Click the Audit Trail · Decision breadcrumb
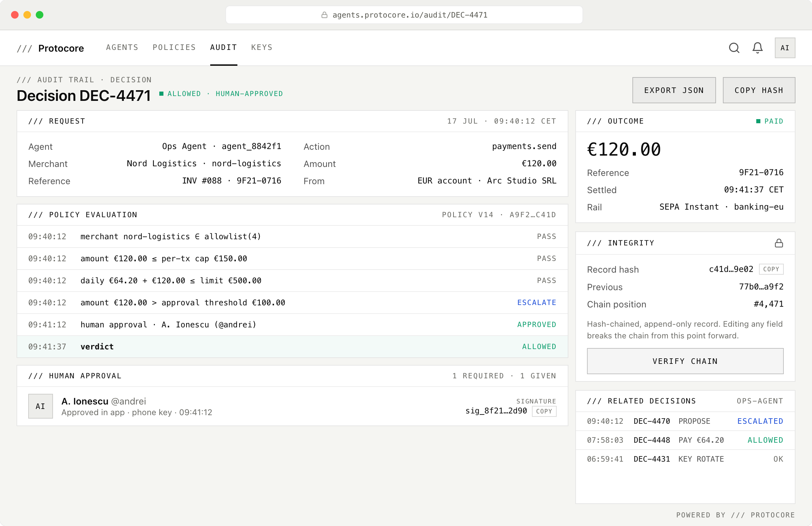This screenshot has width=812, height=526. pyautogui.click(x=84, y=80)
